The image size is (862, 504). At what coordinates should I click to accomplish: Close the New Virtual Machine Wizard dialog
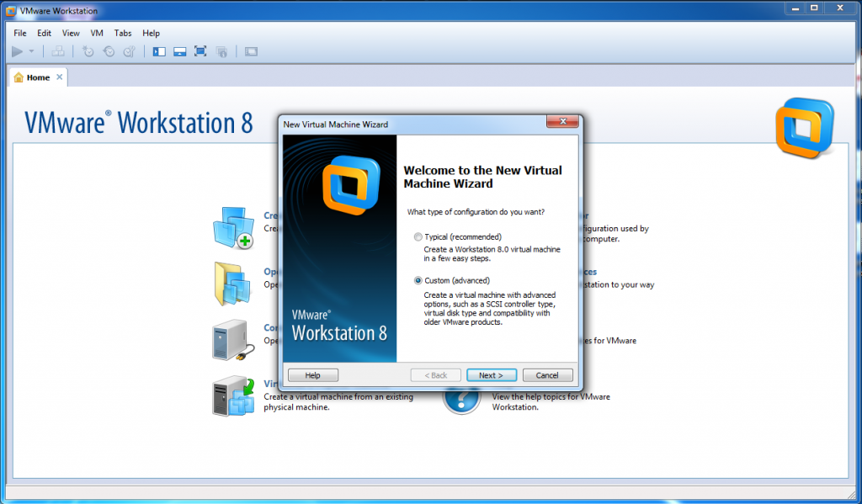[562, 121]
